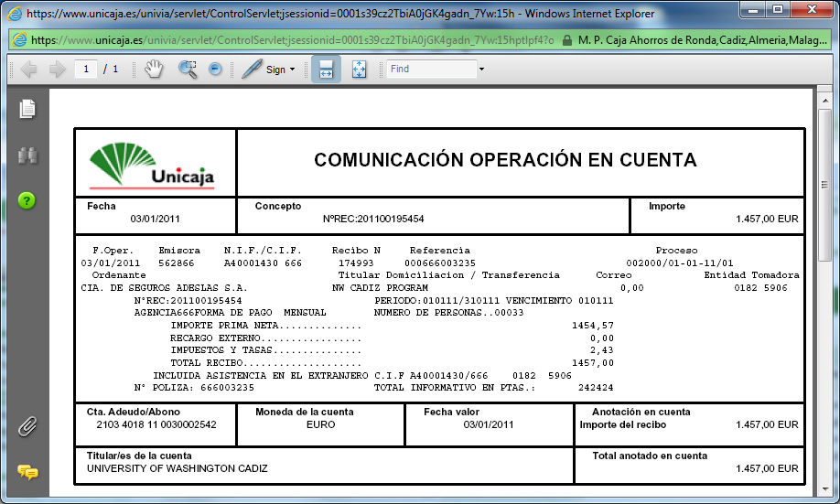The image size is (840, 504).
Task: Go to previous page arrow
Action: pos(28,70)
